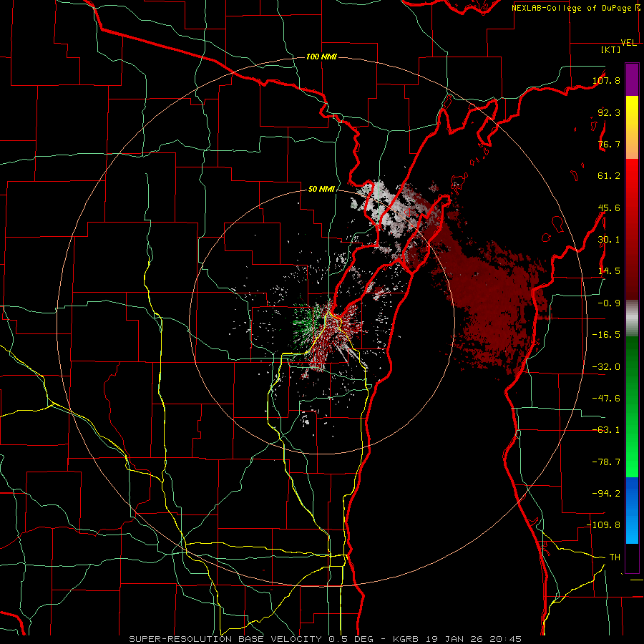Click the 100 NMI range ring label
This screenshot has height=644, width=644.
(321, 57)
